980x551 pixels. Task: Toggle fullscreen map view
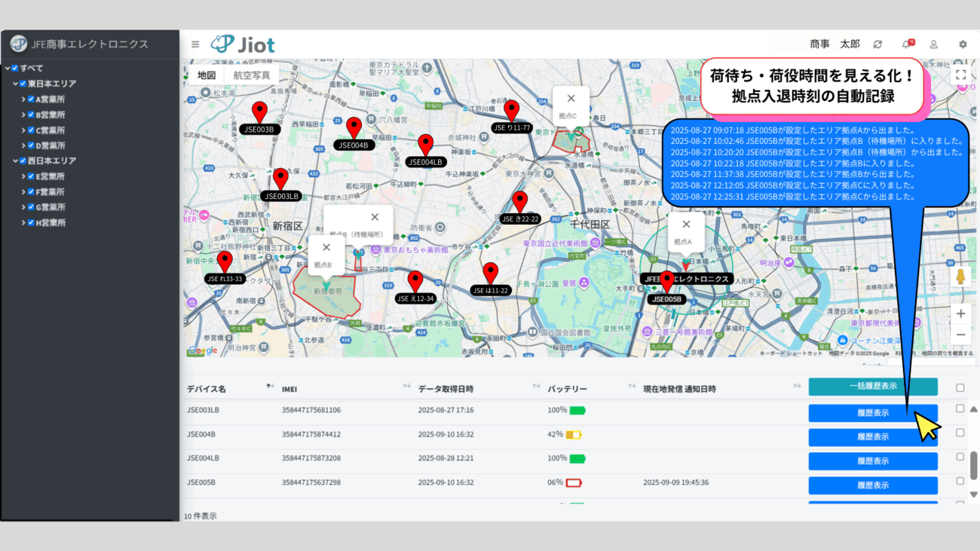click(x=960, y=75)
